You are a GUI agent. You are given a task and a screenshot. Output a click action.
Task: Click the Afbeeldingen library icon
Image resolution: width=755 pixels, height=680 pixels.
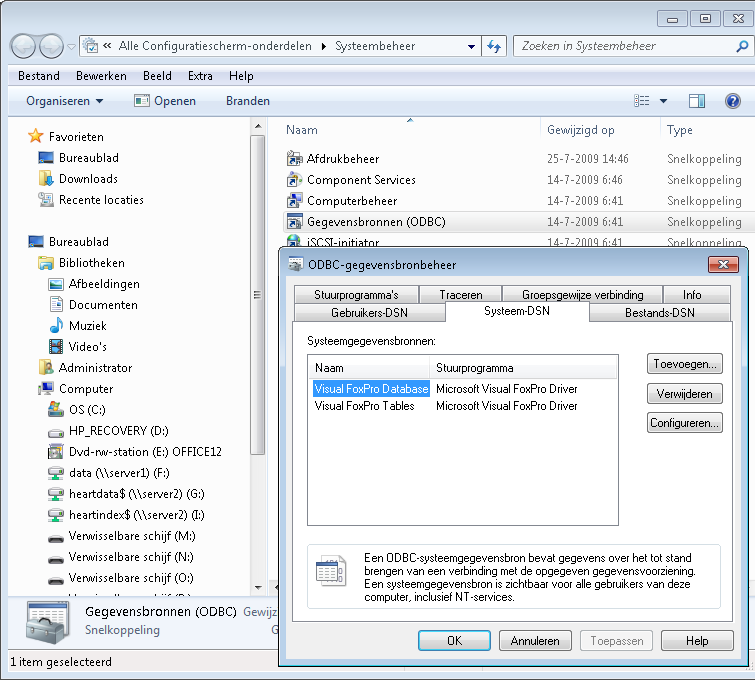pos(56,284)
